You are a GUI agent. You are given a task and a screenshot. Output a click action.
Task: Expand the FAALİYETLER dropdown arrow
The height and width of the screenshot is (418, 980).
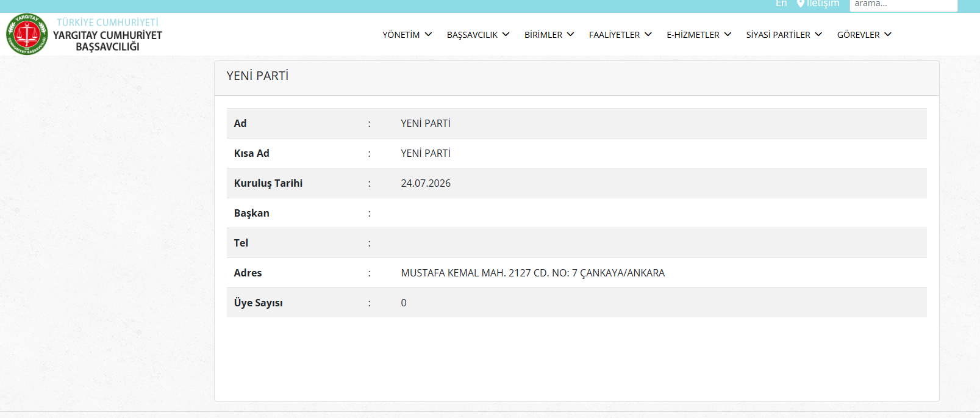coord(648,34)
